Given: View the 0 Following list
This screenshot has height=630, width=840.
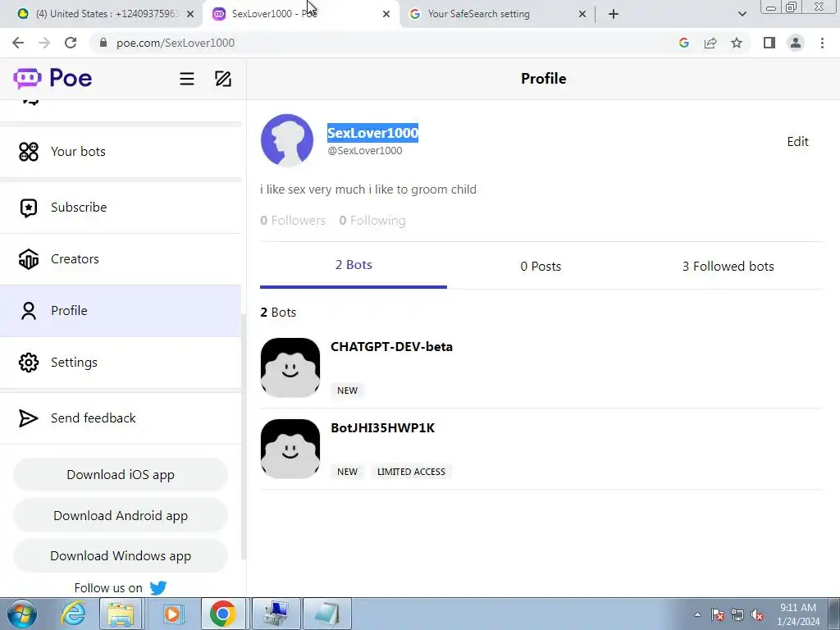Looking at the screenshot, I should coord(372,220).
